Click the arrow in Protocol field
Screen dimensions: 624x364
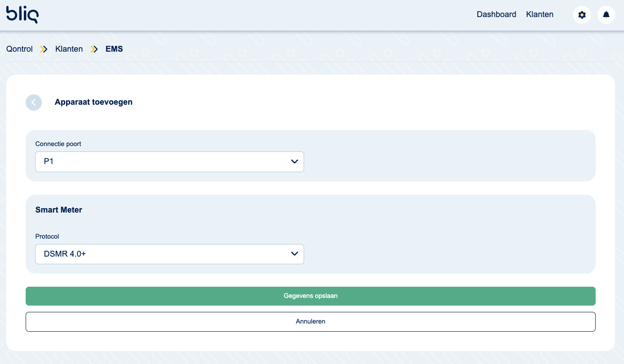(295, 254)
